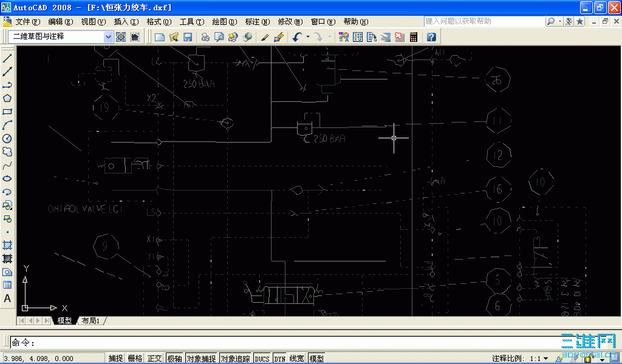The height and width of the screenshot is (364, 622).
Task: Toggle 正交 ortho mode
Action: (155, 359)
